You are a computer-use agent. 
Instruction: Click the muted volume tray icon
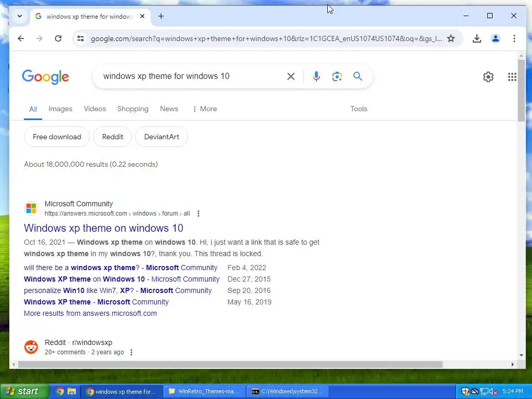[494, 391]
